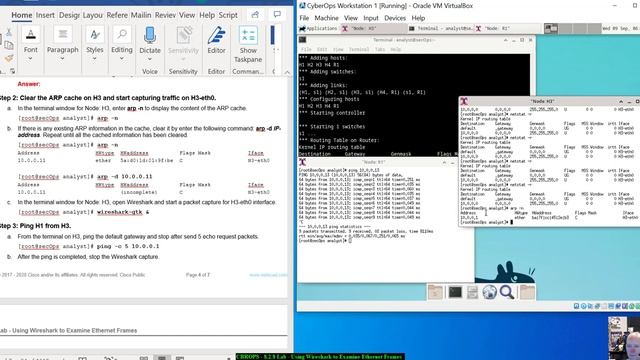This screenshot has height=360, width=640.
Task: Open the Applications menu in VM panel
Action: click(318, 28)
